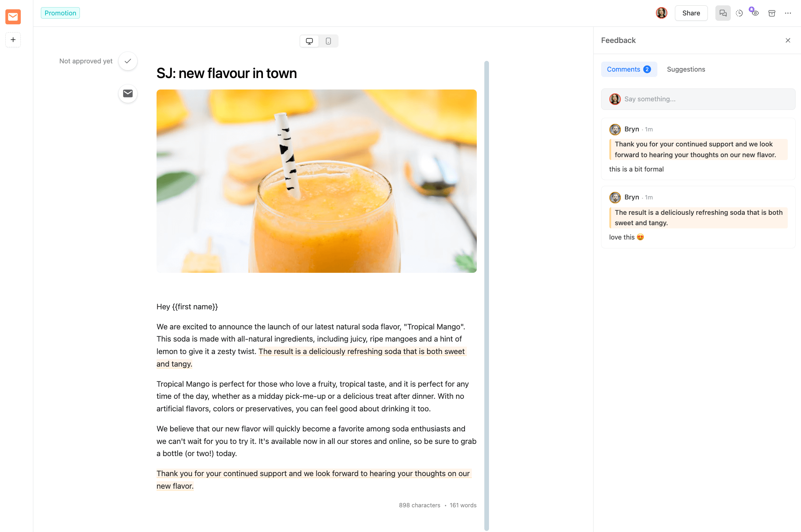This screenshot has height=532, width=801.
Task: Click Bryn's avatar on the first comment
Action: (x=615, y=129)
